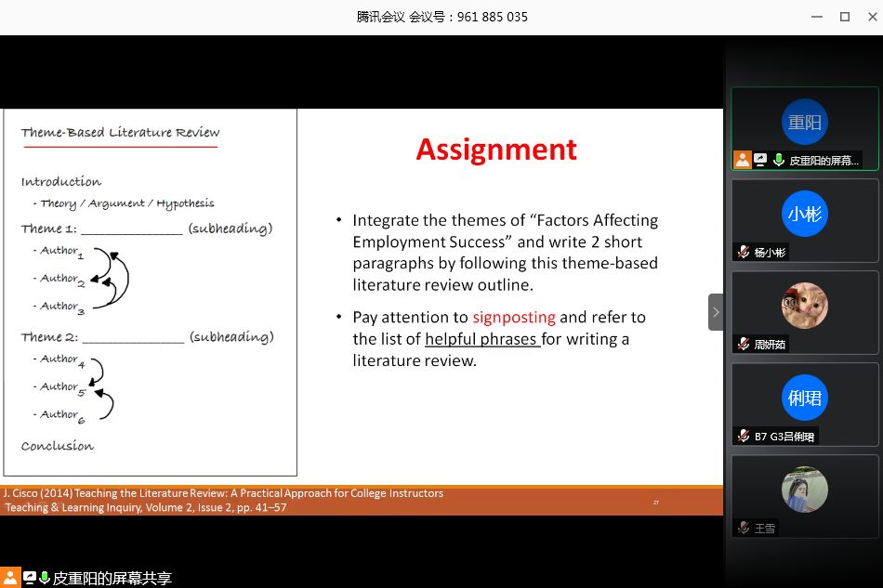Click the green microphone icon in 重阳's tile
This screenshot has width=883, height=588.
tap(778, 160)
